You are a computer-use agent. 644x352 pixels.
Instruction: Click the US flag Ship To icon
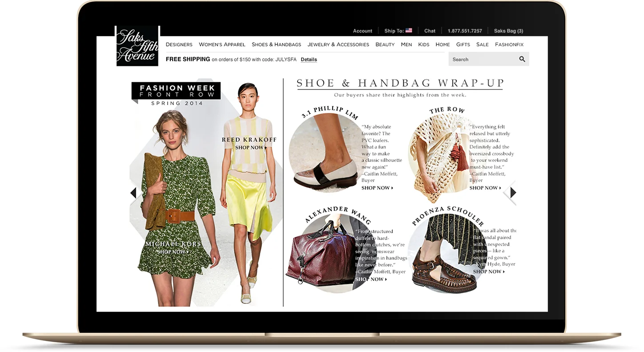pos(409,31)
